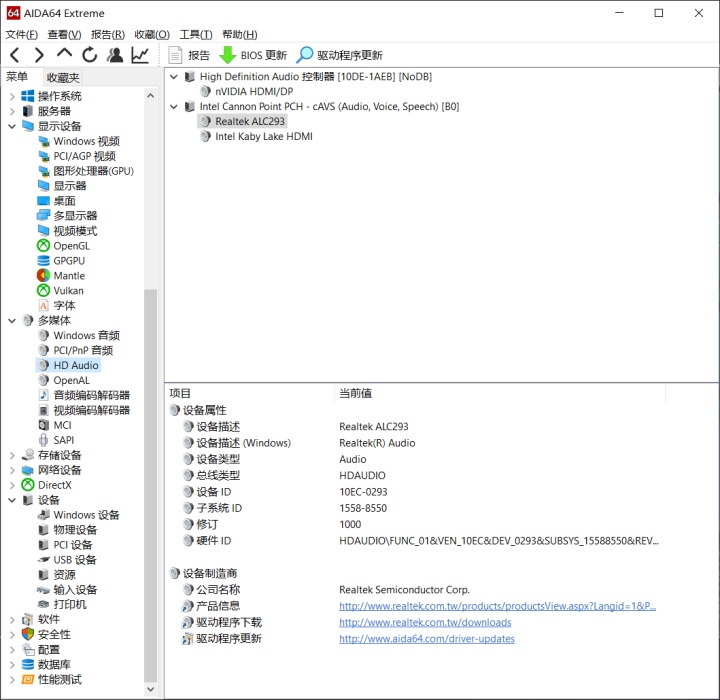Select the 多显示器 icon
Image resolution: width=720 pixels, height=700 pixels.
pos(43,215)
